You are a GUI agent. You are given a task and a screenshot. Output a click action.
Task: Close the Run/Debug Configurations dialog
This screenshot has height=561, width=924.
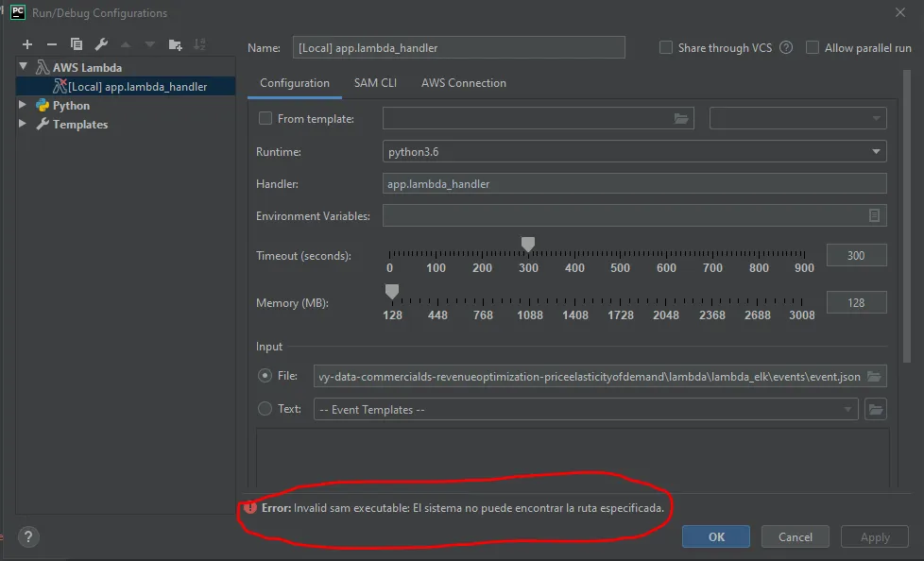899,12
